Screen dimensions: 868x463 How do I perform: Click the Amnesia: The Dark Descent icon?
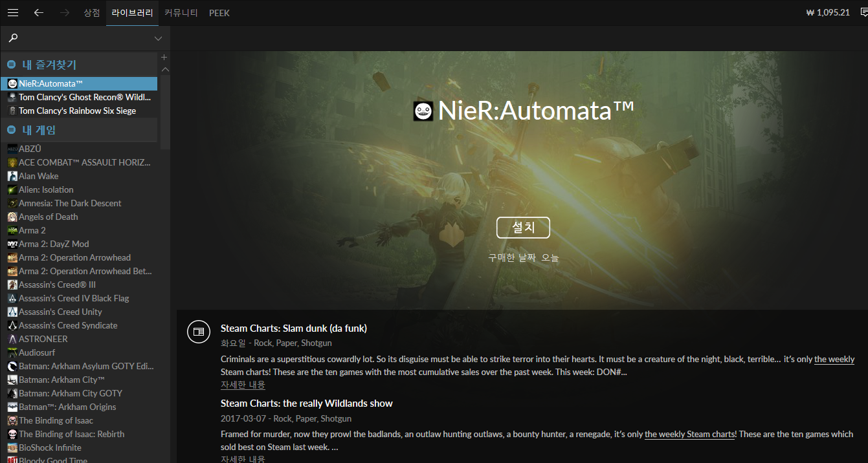[x=12, y=203]
